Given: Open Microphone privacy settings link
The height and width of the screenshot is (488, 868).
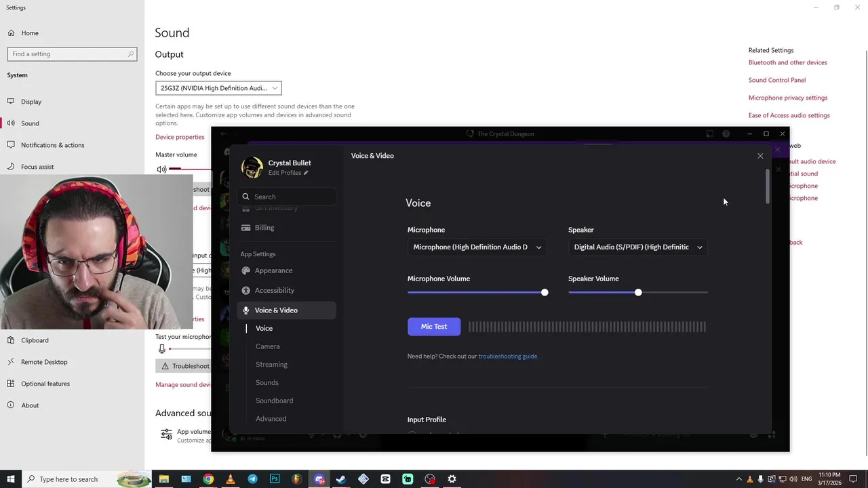Looking at the screenshot, I should [x=788, y=98].
